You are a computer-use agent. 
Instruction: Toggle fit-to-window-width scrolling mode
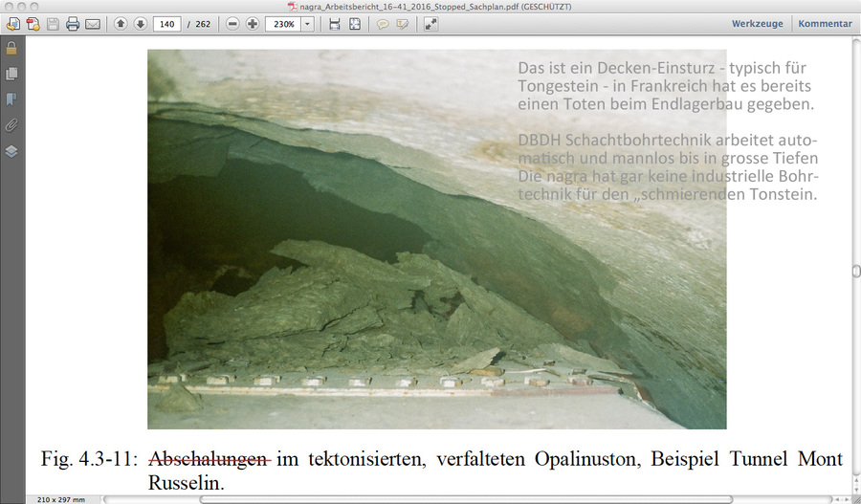334,24
